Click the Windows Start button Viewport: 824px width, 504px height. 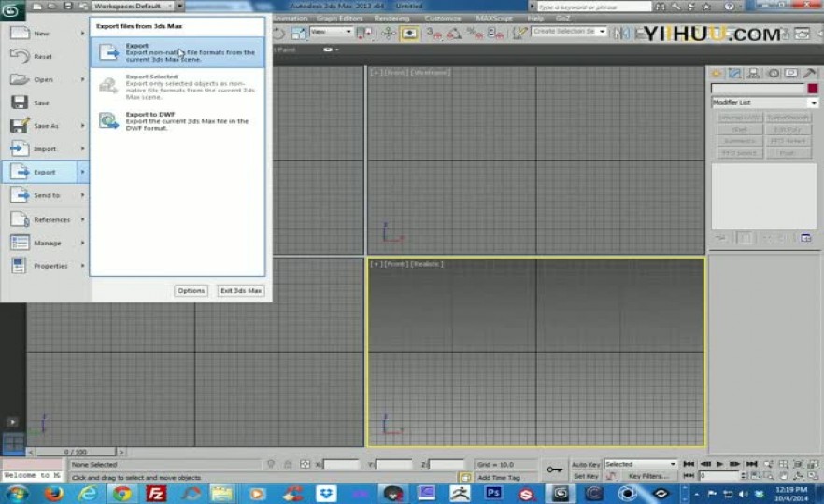16,494
